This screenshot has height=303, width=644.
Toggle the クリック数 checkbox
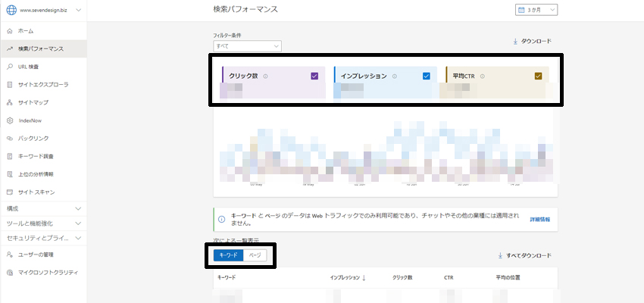(314, 76)
